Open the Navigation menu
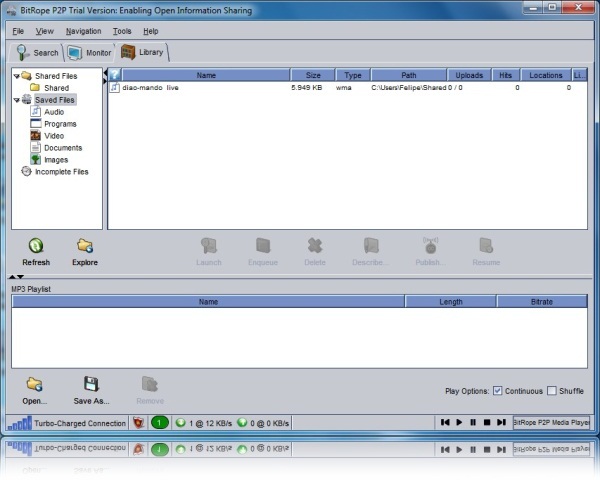The height and width of the screenshot is (480, 600). (83, 31)
